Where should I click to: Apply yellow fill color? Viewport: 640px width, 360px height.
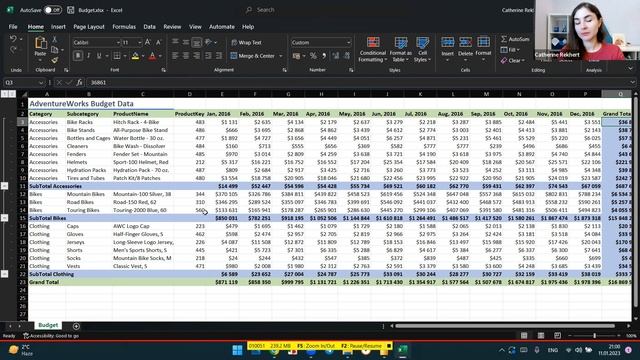coord(135,56)
